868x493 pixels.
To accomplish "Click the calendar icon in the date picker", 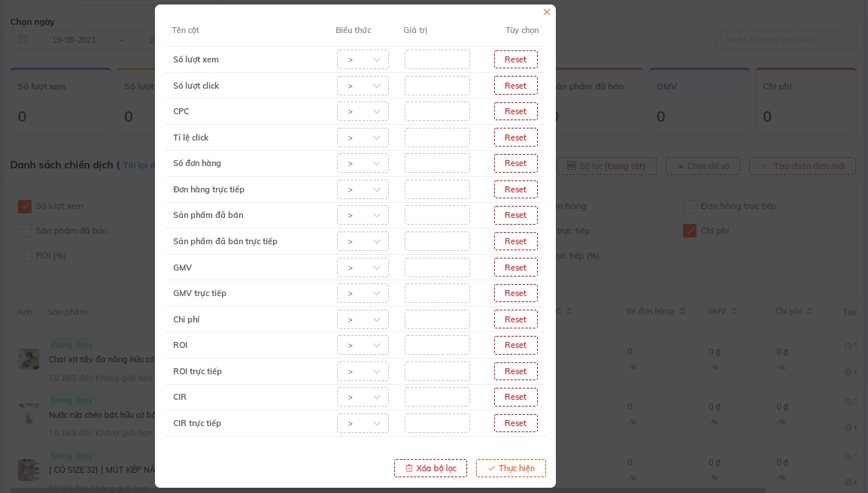I will click(23, 40).
